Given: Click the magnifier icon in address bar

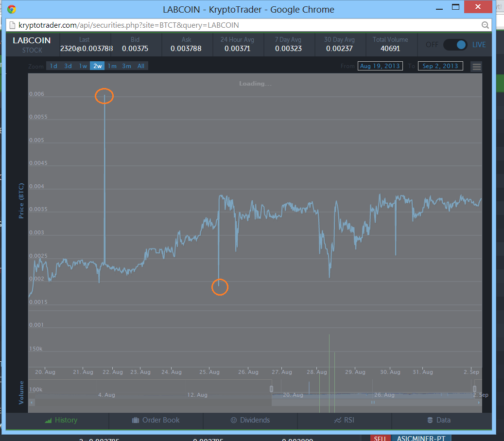Looking at the screenshot, I should tap(485, 25).
